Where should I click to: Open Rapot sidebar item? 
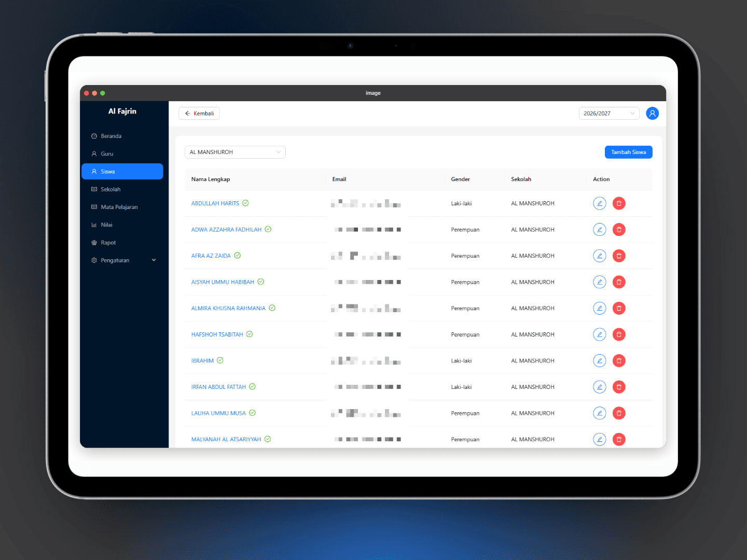pyautogui.click(x=122, y=243)
